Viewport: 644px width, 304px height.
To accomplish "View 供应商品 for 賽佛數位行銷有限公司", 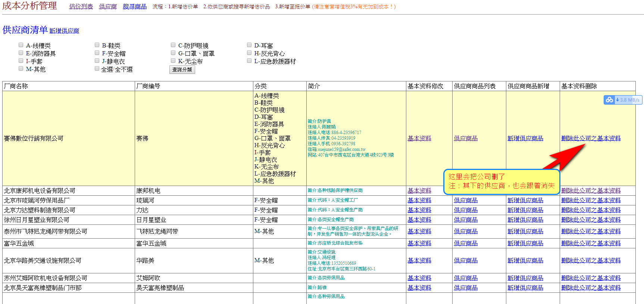I will [466, 139].
